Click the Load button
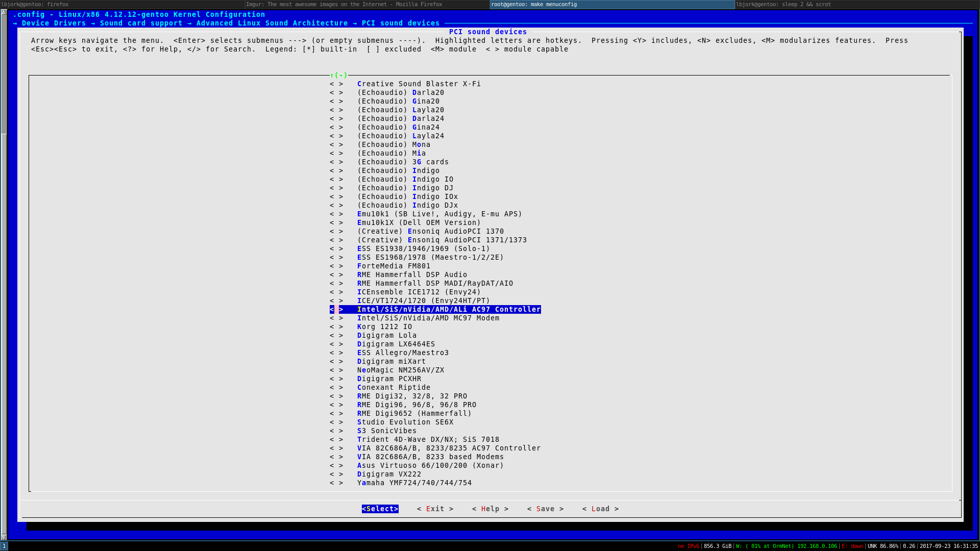This screenshot has width=980, height=551. [x=600, y=509]
